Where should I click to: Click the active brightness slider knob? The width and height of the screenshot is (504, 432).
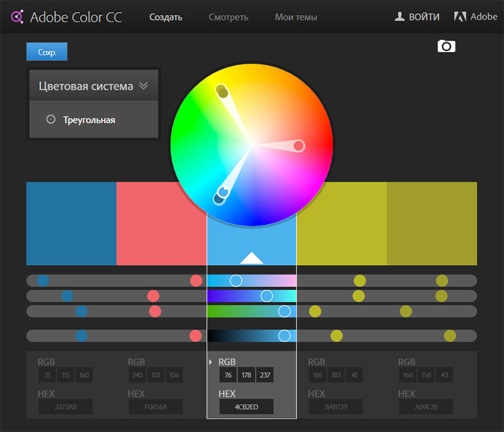click(285, 336)
